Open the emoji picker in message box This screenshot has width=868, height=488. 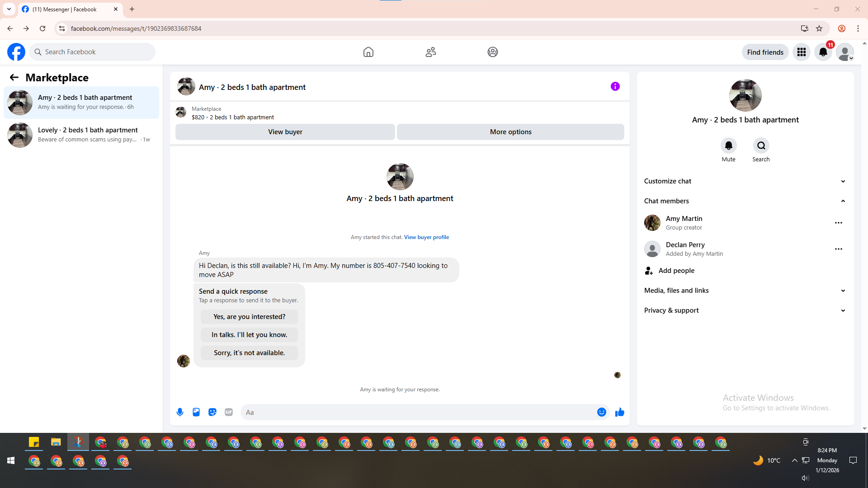click(x=601, y=412)
